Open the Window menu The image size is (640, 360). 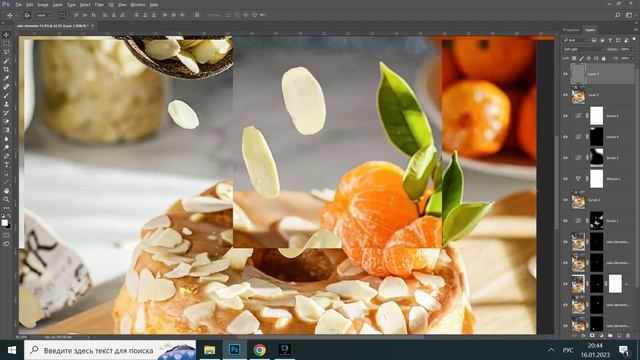138,5
